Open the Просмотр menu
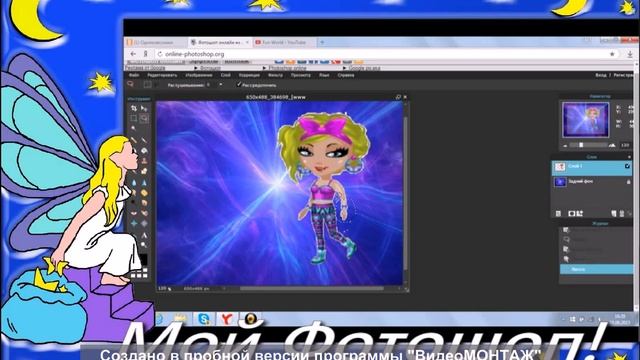640x360 pixels. coord(300,76)
